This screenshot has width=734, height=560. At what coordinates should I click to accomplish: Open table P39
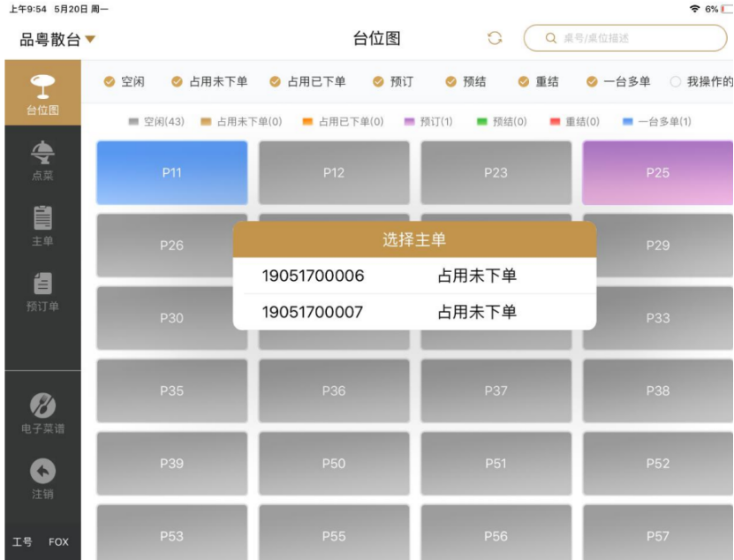pyautogui.click(x=172, y=464)
